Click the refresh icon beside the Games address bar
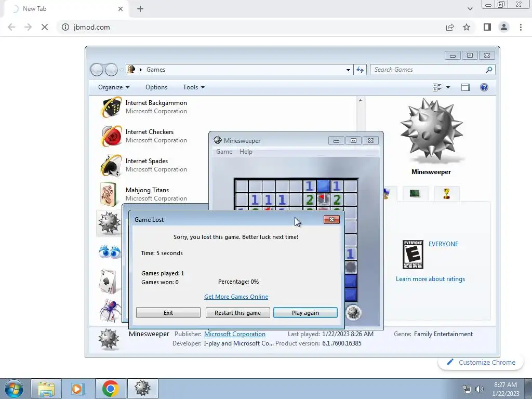 360,70
